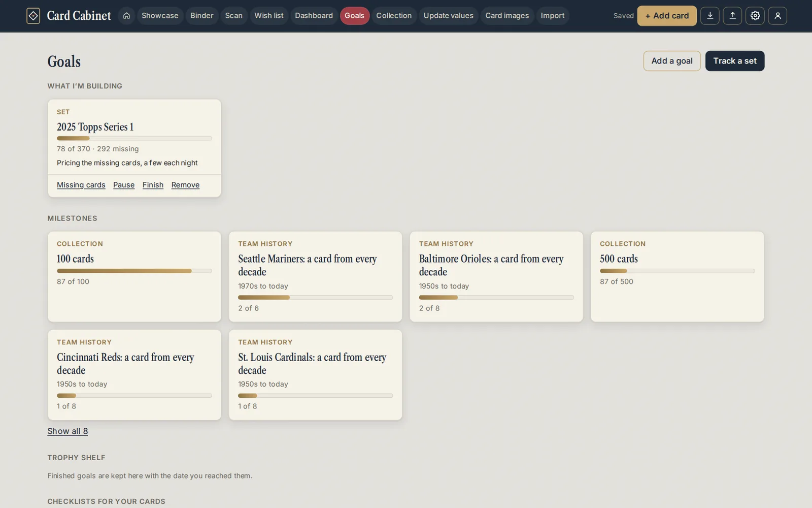The image size is (812, 508).
Task: Pause the 2025 Topps Series 1 goal
Action: pyautogui.click(x=124, y=185)
